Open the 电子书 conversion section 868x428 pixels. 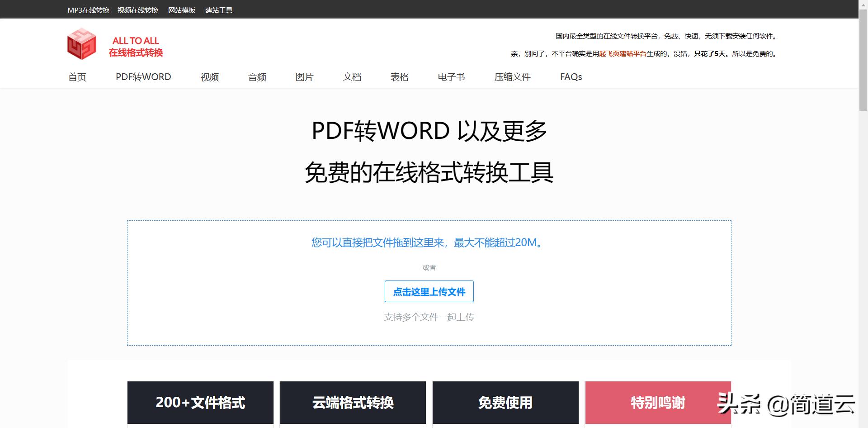(451, 77)
